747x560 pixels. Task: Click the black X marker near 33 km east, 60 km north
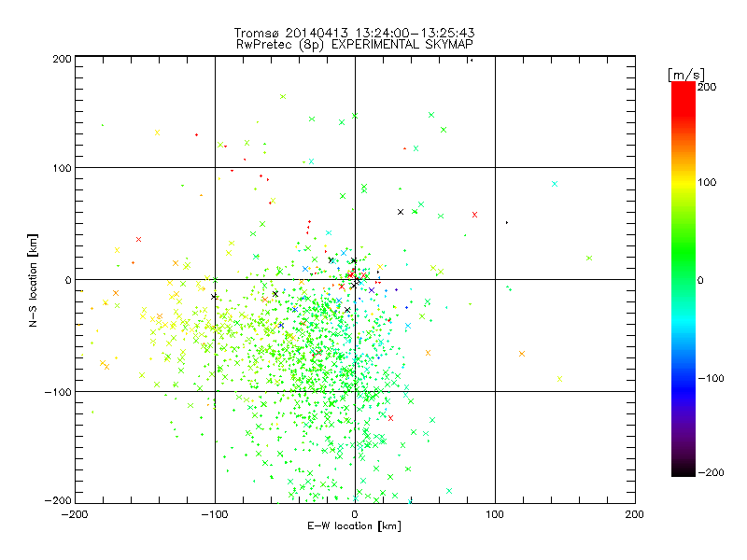(401, 212)
